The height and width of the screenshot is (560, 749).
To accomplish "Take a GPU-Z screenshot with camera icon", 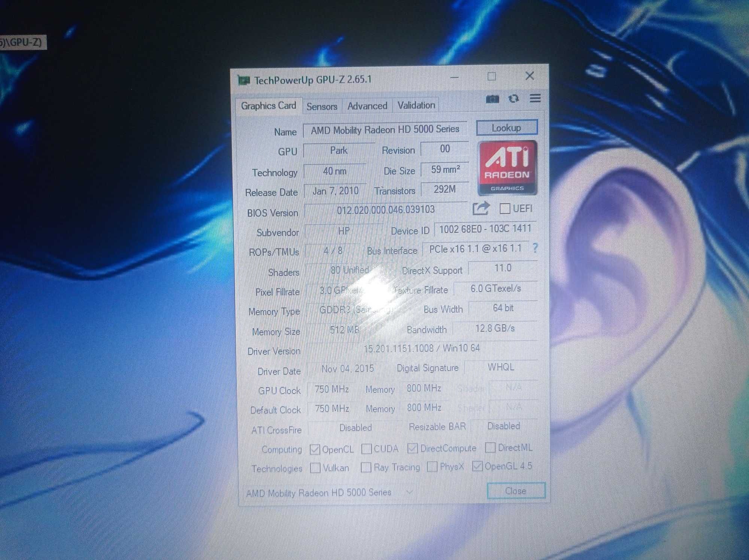I will tap(492, 99).
